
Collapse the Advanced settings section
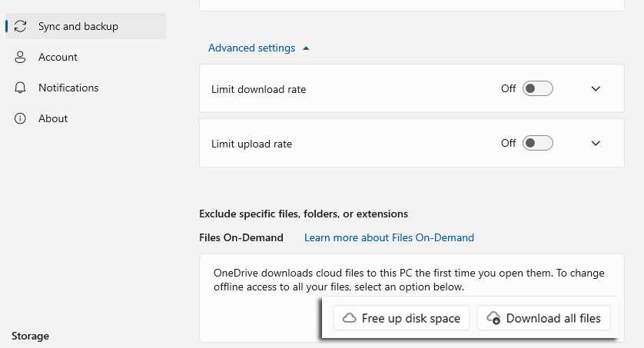258,48
